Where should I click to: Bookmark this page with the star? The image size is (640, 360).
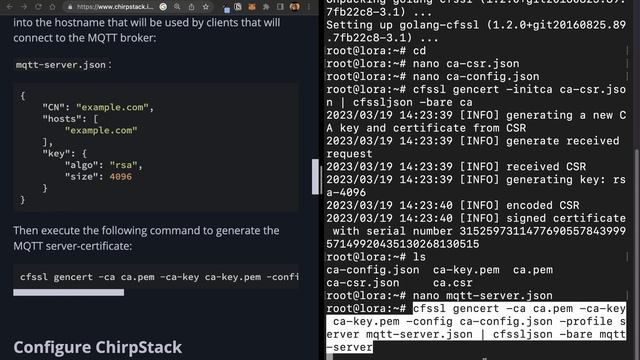[x=205, y=7]
